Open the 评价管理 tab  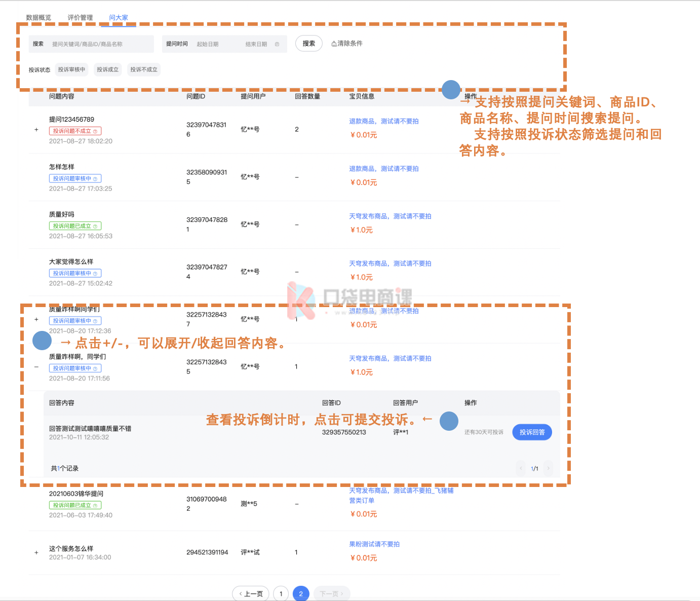pos(80,18)
